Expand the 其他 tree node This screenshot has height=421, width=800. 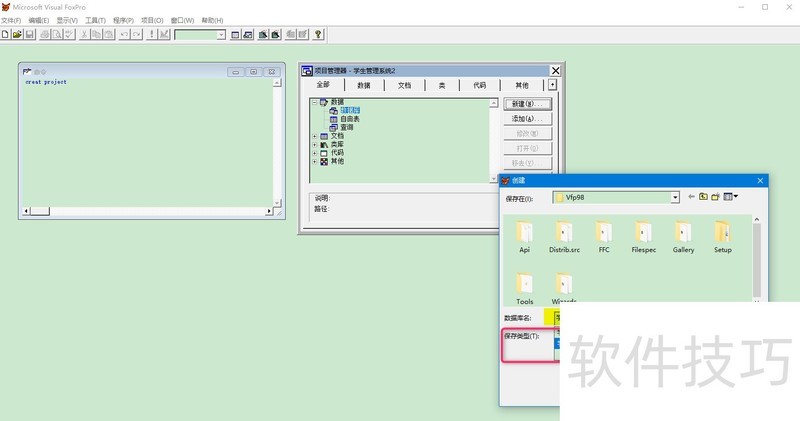315,162
